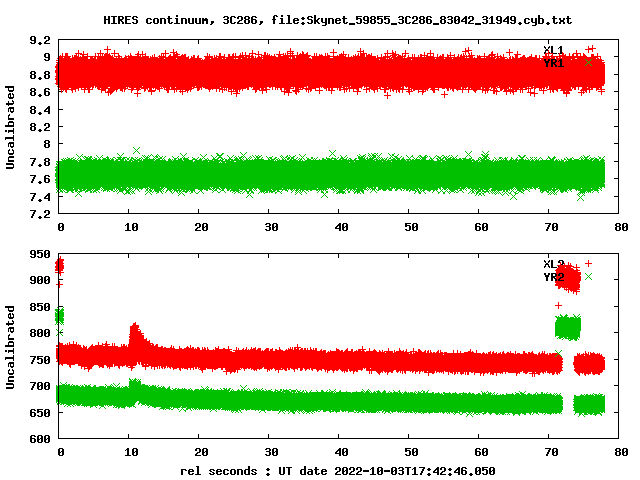Click the 850 tick label on lower plot
Image resolution: width=640 pixels, height=480 pixels.
[40, 307]
